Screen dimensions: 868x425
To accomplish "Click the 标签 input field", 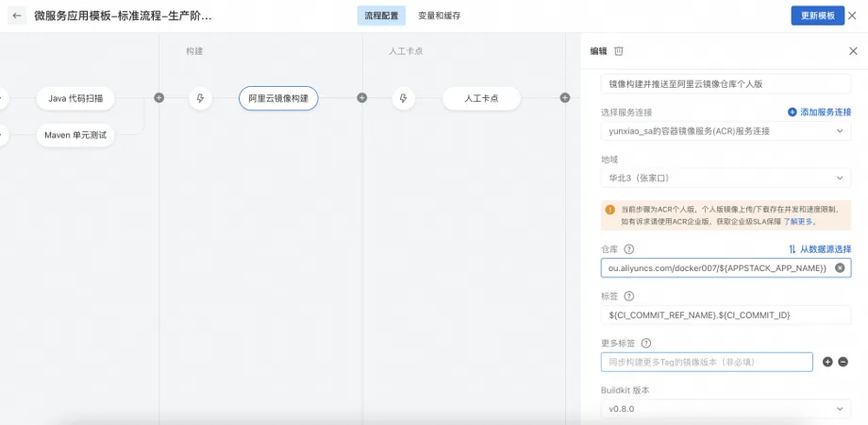I will 726,314.
